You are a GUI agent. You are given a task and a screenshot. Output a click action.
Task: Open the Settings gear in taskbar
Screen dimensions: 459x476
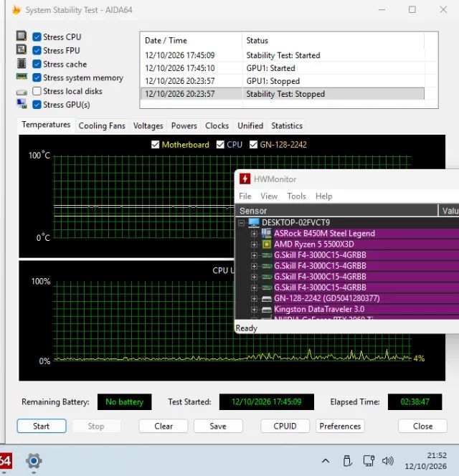click(x=34, y=461)
